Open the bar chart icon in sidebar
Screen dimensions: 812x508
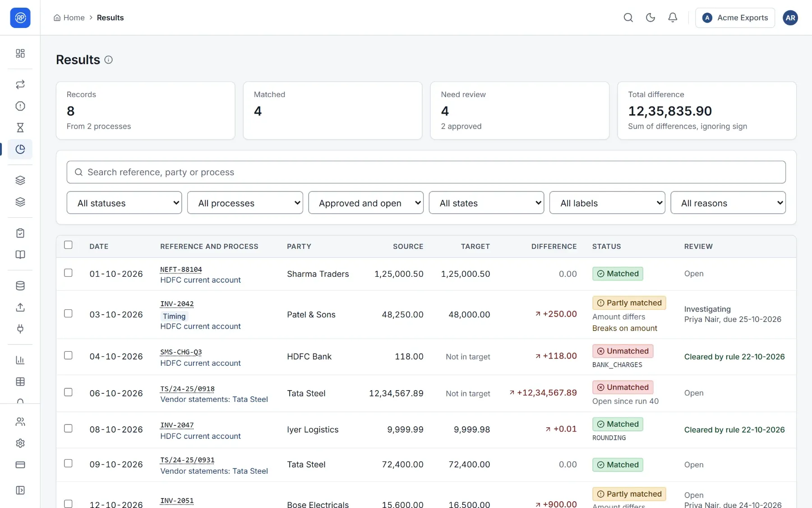click(x=20, y=360)
